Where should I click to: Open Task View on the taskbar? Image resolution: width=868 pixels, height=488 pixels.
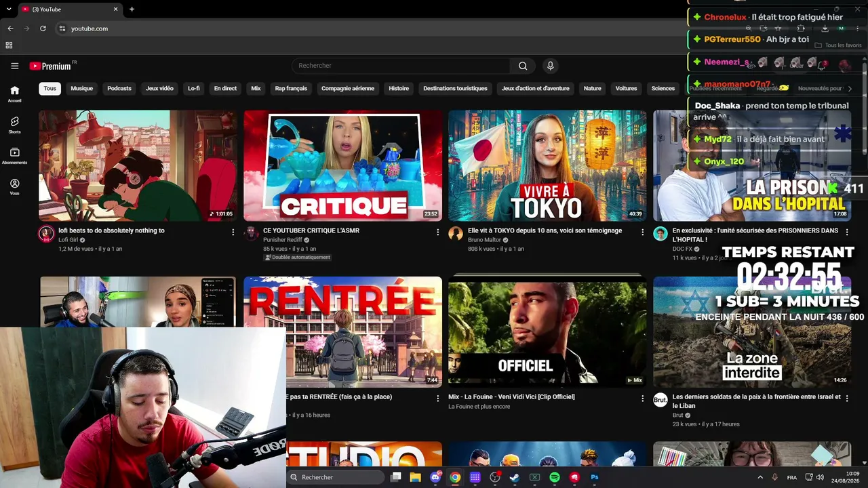pos(396,477)
